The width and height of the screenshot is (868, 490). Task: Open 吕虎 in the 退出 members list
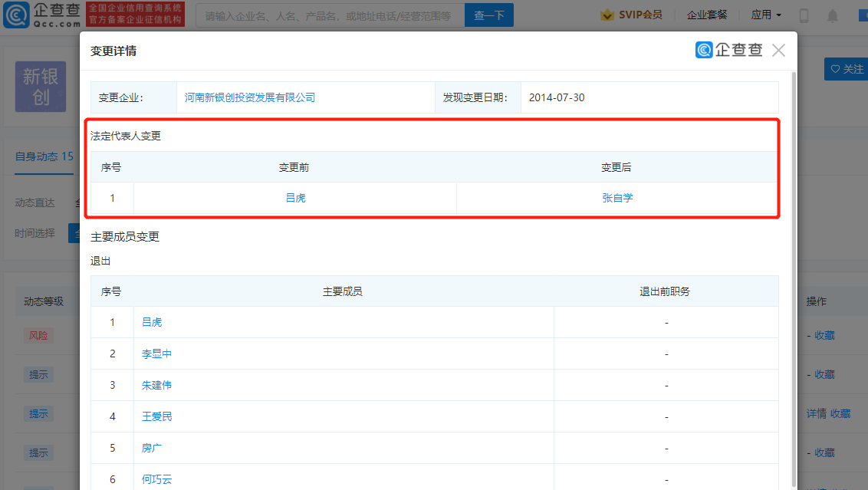152,322
